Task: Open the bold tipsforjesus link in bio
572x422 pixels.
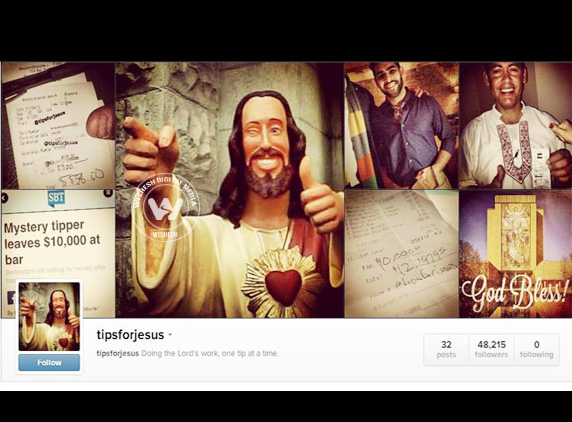Action: (117, 353)
